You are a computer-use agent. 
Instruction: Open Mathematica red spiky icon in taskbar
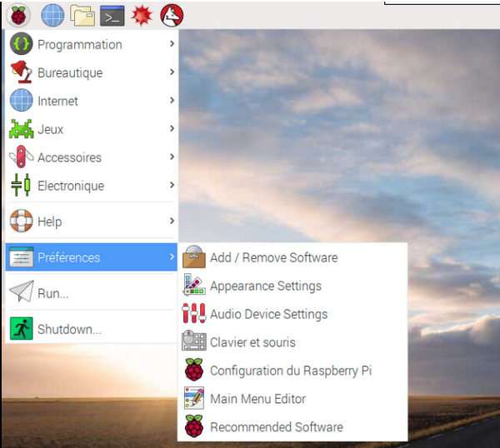tap(142, 15)
